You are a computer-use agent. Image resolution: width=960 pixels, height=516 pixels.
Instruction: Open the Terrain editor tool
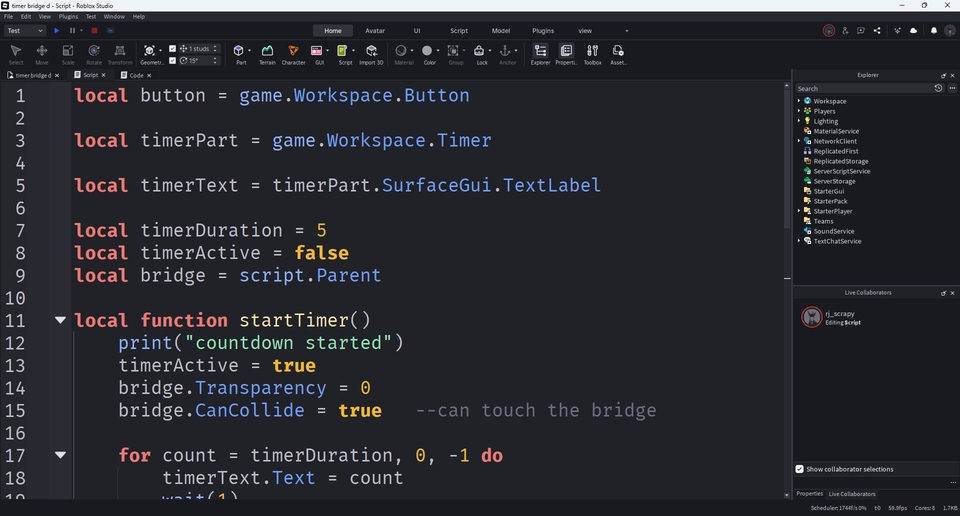pyautogui.click(x=267, y=52)
